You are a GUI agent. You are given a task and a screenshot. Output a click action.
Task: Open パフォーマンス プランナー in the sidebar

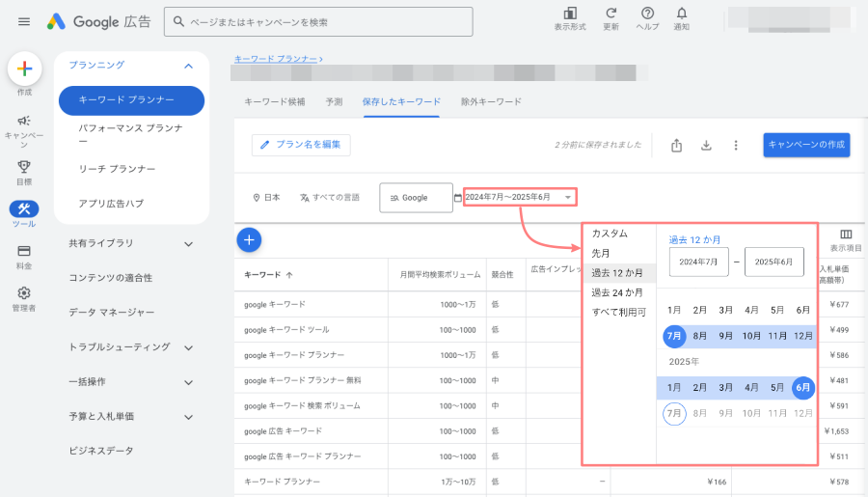point(130,135)
